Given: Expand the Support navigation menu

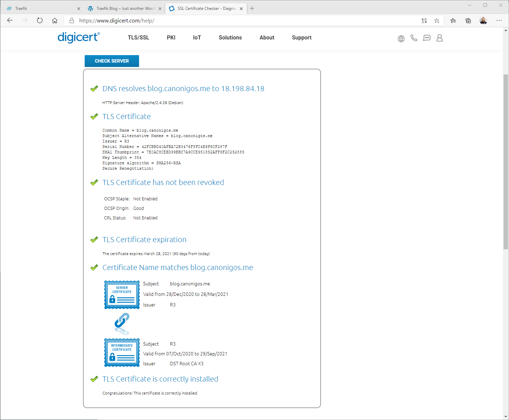Looking at the screenshot, I should [302, 38].
